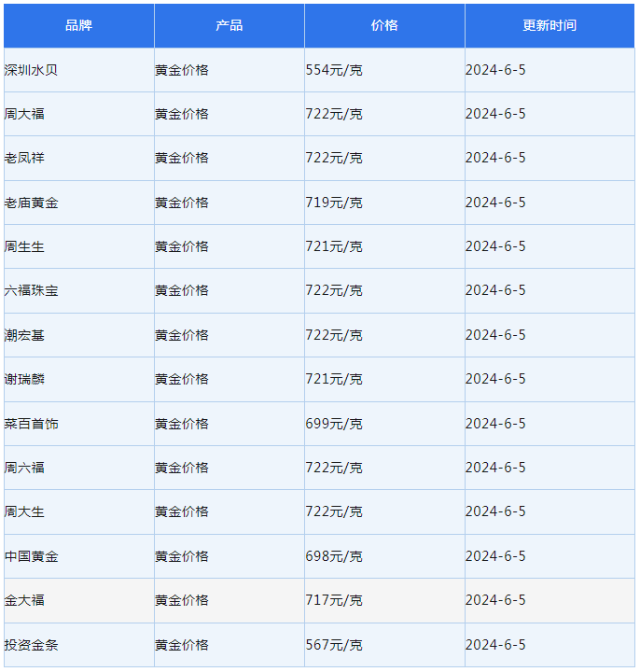The width and height of the screenshot is (640, 672).
Task: Click the 产品 column header
Action: [x=229, y=25]
